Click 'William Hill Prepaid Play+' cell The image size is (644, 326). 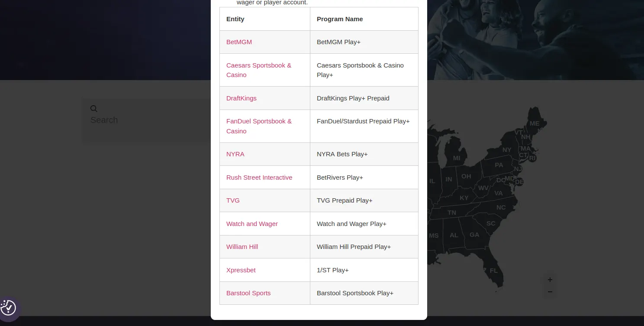(x=364, y=247)
